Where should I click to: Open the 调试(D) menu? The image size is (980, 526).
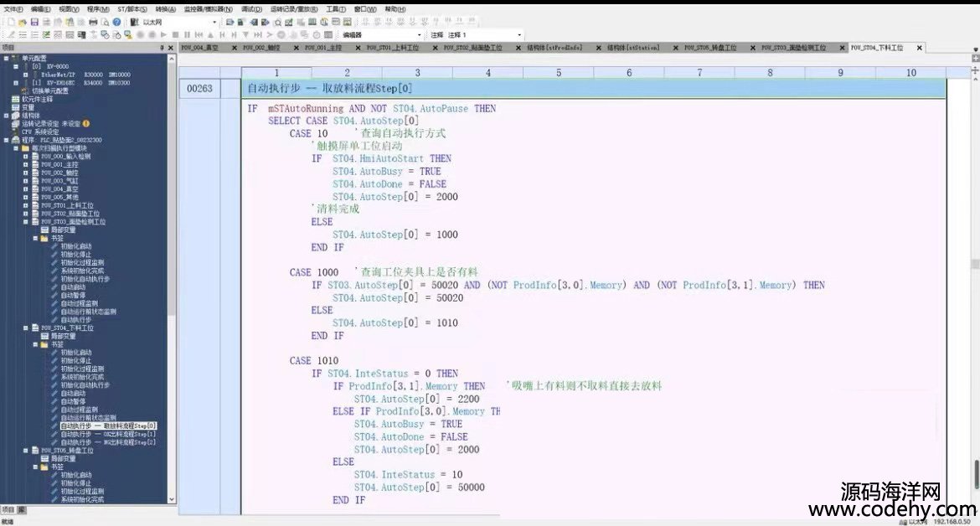pyautogui.click(x=252, y=9)
